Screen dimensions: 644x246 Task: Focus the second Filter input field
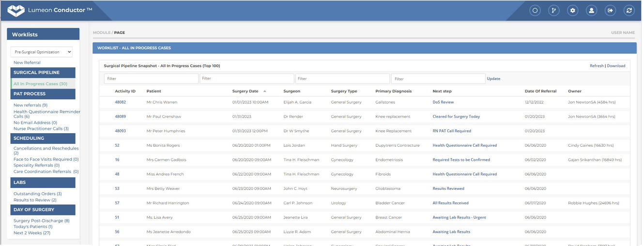coord(247,79)
